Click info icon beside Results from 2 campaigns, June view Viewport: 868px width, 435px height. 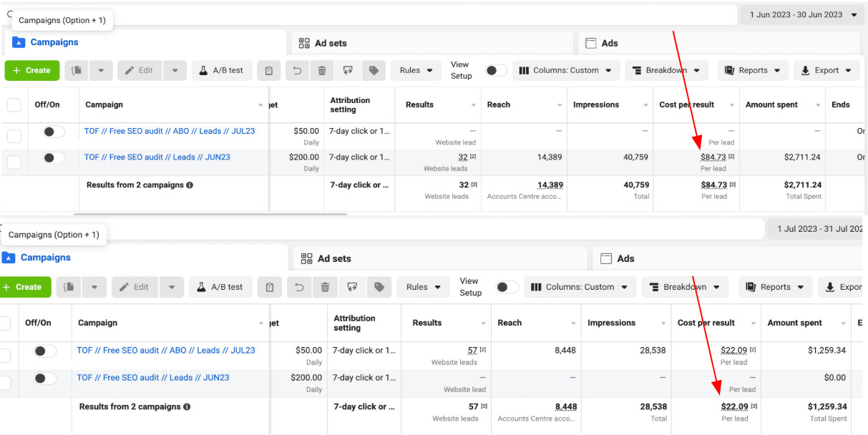pos(190,185)
